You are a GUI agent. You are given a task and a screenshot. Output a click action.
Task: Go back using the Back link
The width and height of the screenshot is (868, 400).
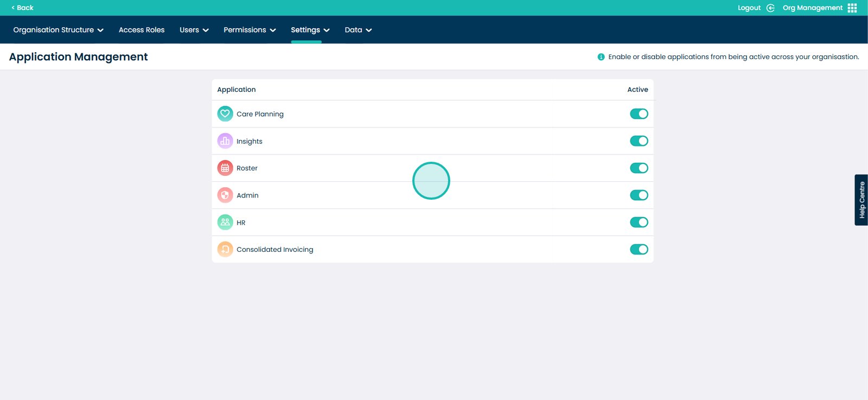(x=22, y=8)
